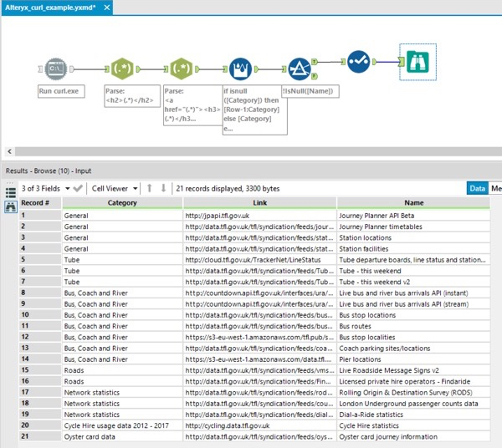Select the !IsNull([Name]) annotation
502x448 pixels.
coord(310,91)
